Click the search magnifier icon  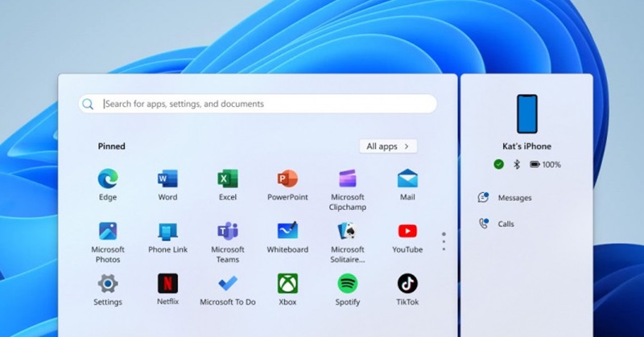click(x=88, y=104)
